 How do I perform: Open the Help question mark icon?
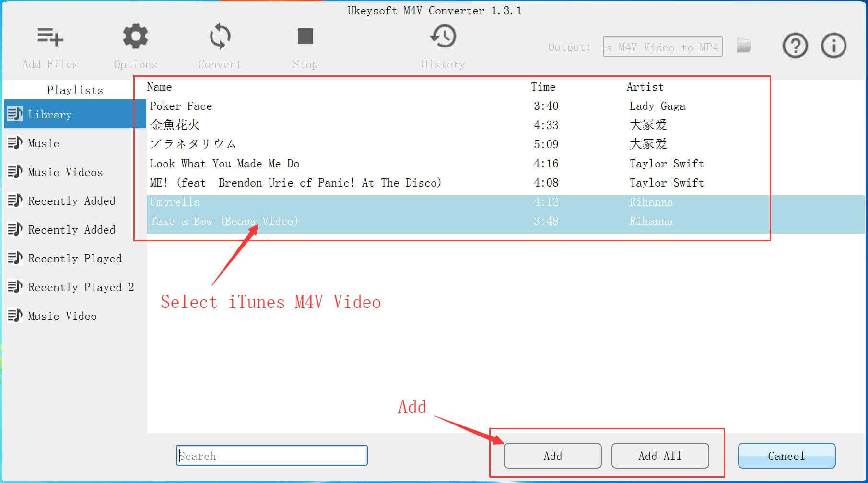tap(795, 46)
